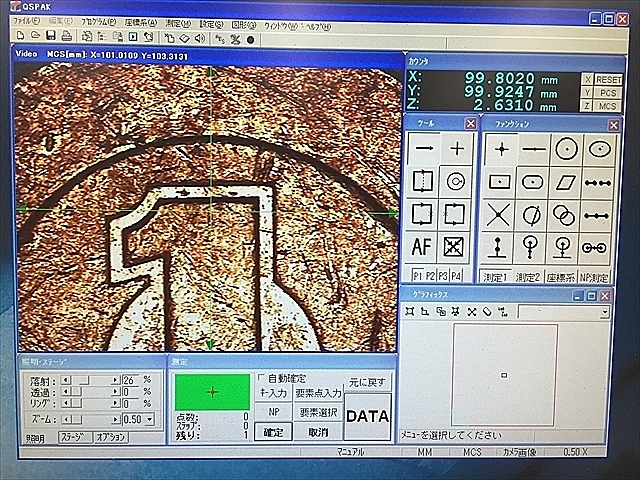Viewport: 640px width, 480px height.
Task: Open the 座標系(A) menu
Action: pyautogui.click(x=140, y=23)
